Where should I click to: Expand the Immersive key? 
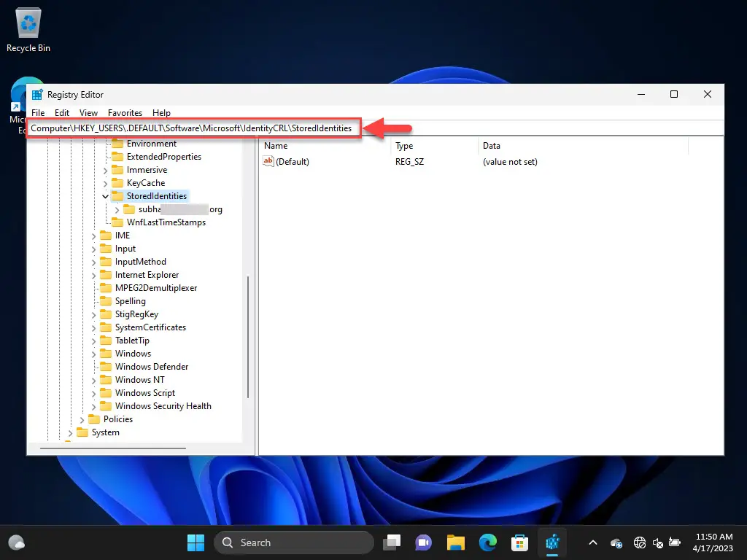[x=105, y=170]
